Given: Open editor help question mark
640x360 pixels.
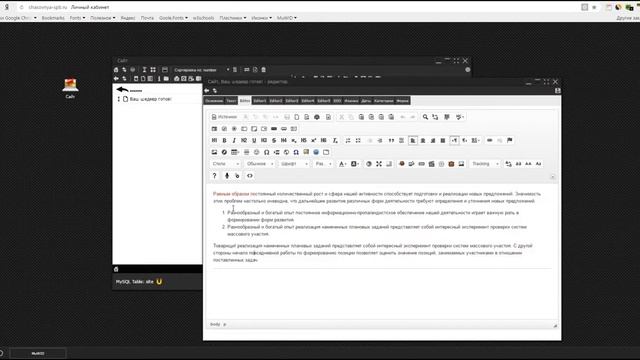Looking at the screenshot, I should [x=214, y=176].
